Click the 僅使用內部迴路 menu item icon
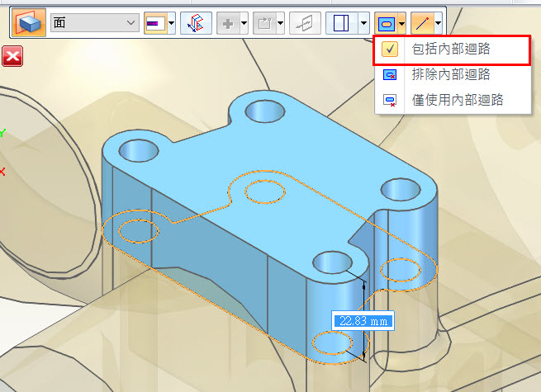Image resolution: width=541 pixels, height=392 pixels. [x=390, y=101]
